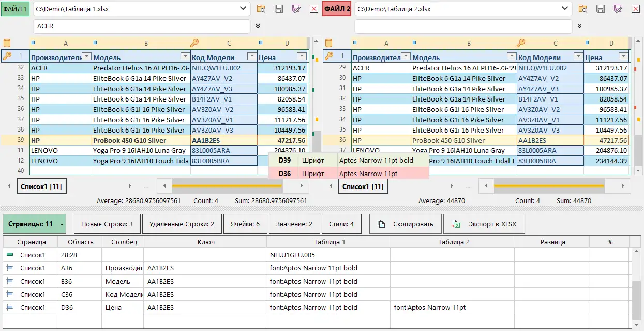644x331 pixels.
Task: Sort results by Область column header
Action: tap(80, 242)
